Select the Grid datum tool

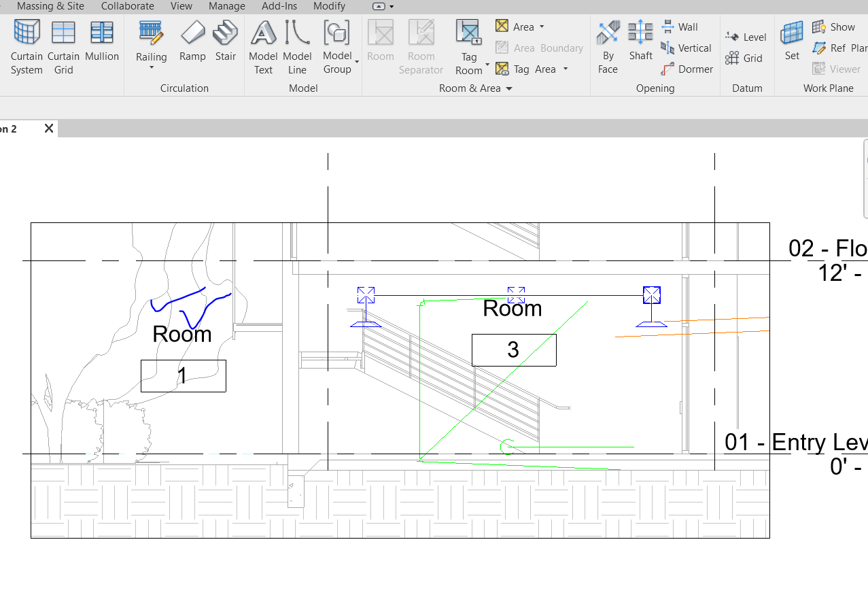[744, 58]
